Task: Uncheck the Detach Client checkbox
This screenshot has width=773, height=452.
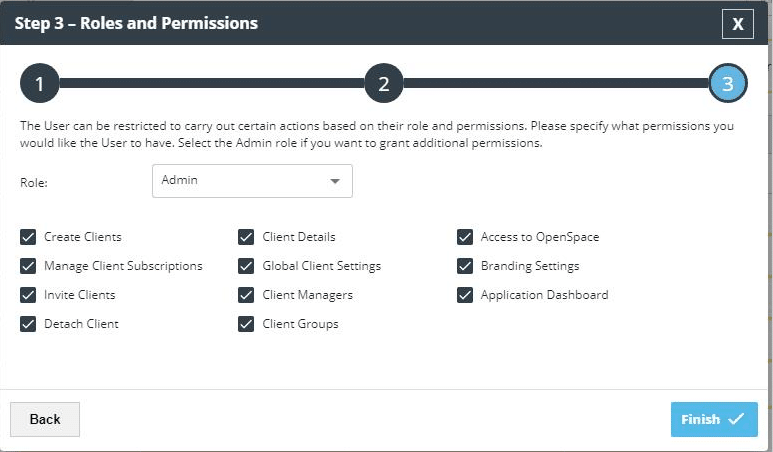Action: [x=28, y=324]
